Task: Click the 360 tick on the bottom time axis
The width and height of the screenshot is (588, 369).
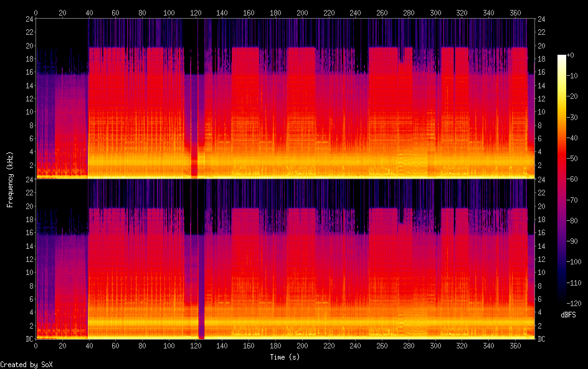Action: [x=515, y=345]
